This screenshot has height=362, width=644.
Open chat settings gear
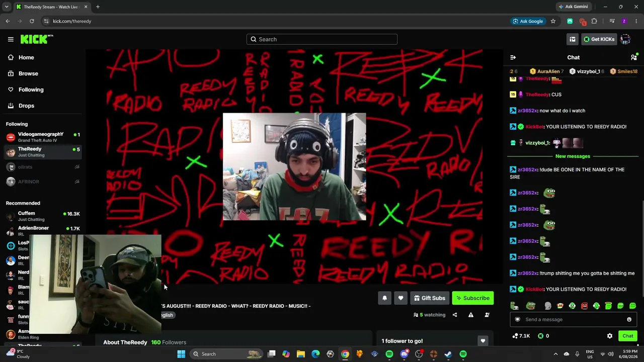[x=610, y=336]
